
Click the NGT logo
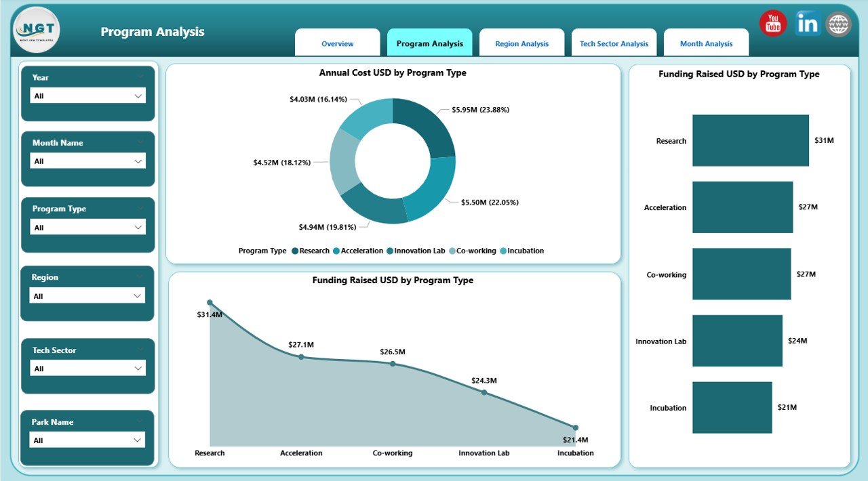tap(37, 29)
